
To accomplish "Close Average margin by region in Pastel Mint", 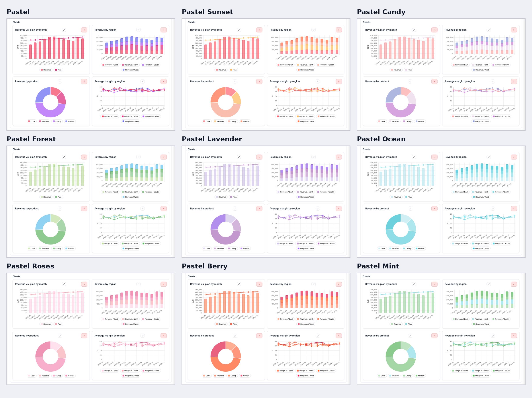I will 514,336.
